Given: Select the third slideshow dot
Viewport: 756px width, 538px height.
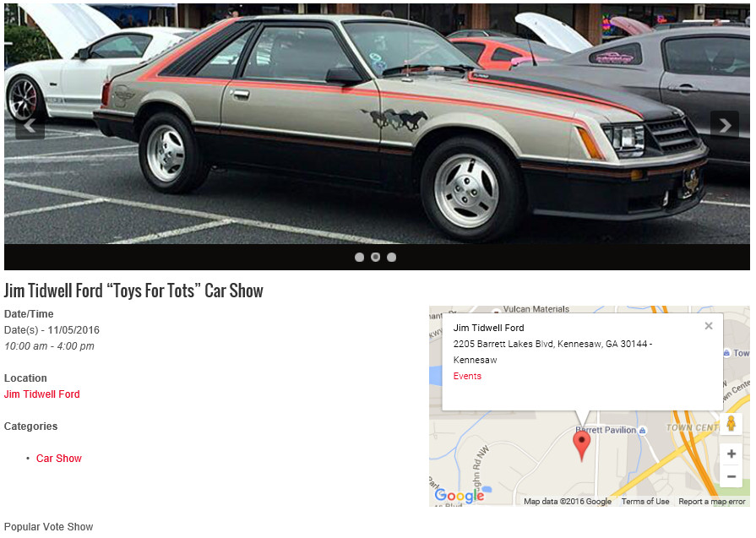Looking at the screenshot, I should click(x=391, y=258).
